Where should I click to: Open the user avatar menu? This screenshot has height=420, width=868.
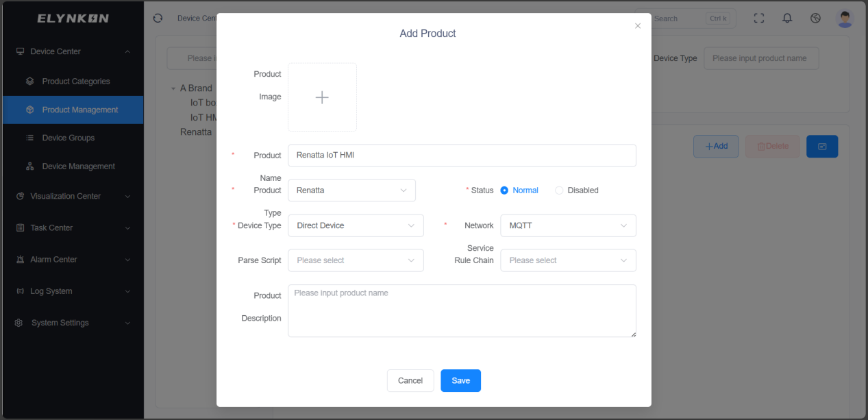(x=845, y=18)
